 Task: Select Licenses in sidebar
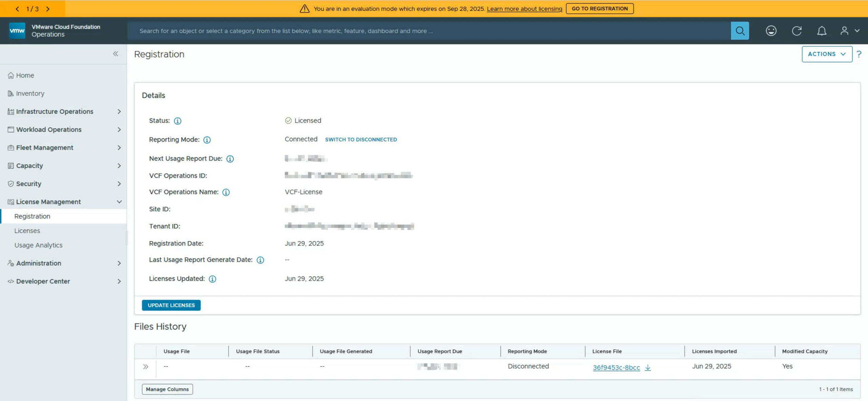27,231
